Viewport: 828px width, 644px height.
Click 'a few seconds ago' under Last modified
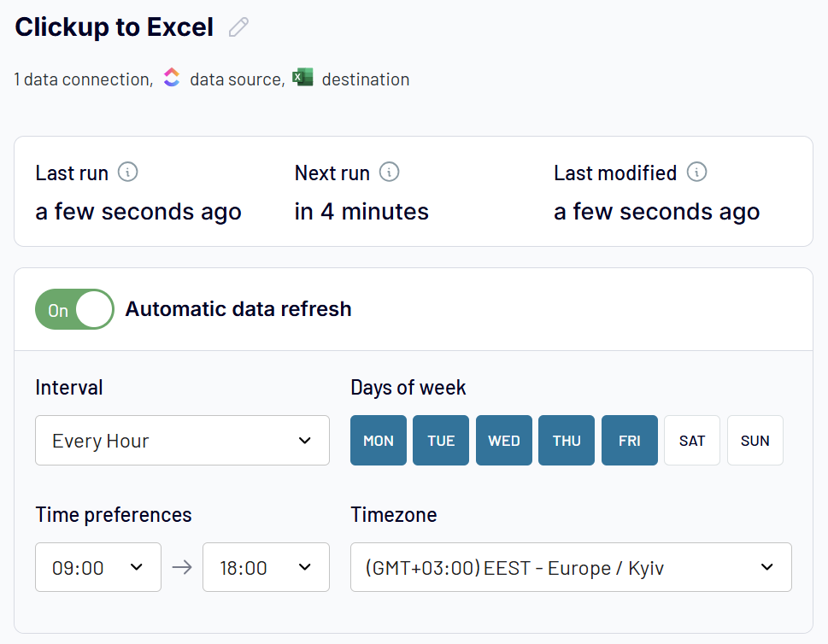click(657, 212)
